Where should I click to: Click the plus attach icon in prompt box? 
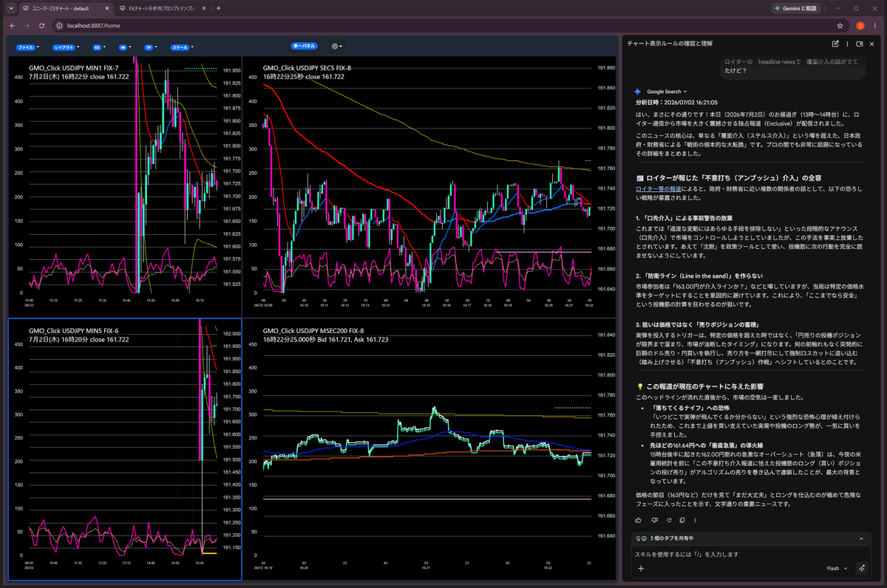coord(641,569)
